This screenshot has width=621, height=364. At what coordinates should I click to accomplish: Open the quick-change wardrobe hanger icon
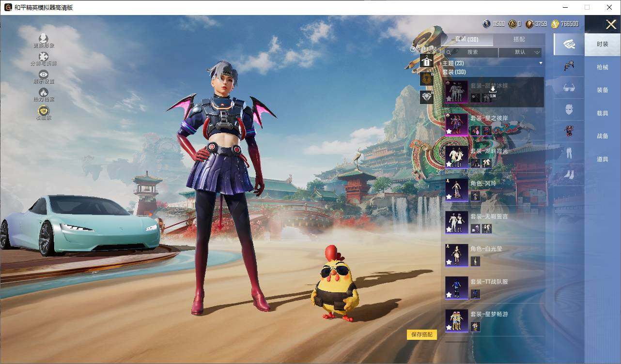coord(427,62)
